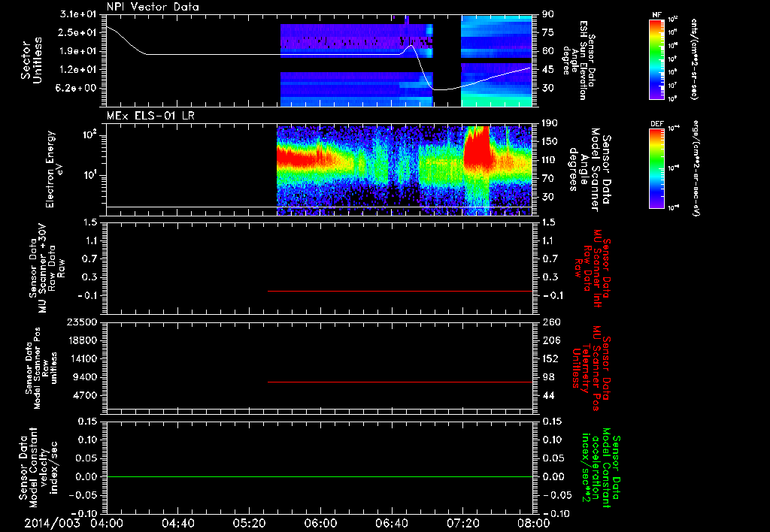
Task: Select the 'NPI Vector Data' panel title
Action: tap(153, 7)
